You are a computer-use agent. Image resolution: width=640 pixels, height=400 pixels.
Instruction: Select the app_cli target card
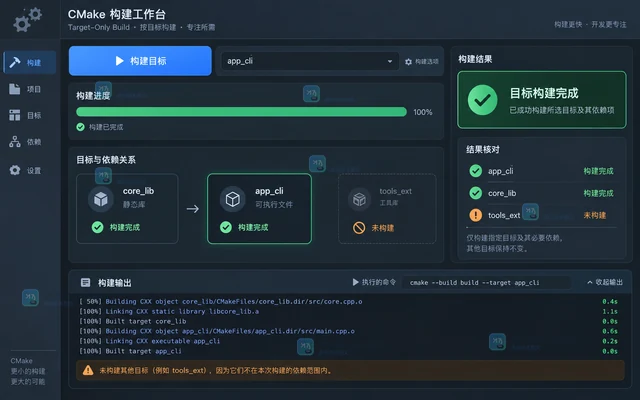pos(259,209)
